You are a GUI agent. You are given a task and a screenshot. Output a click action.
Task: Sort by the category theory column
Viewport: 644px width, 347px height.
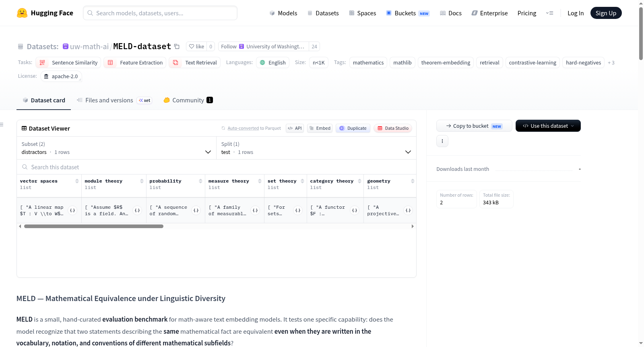[359, 181]
